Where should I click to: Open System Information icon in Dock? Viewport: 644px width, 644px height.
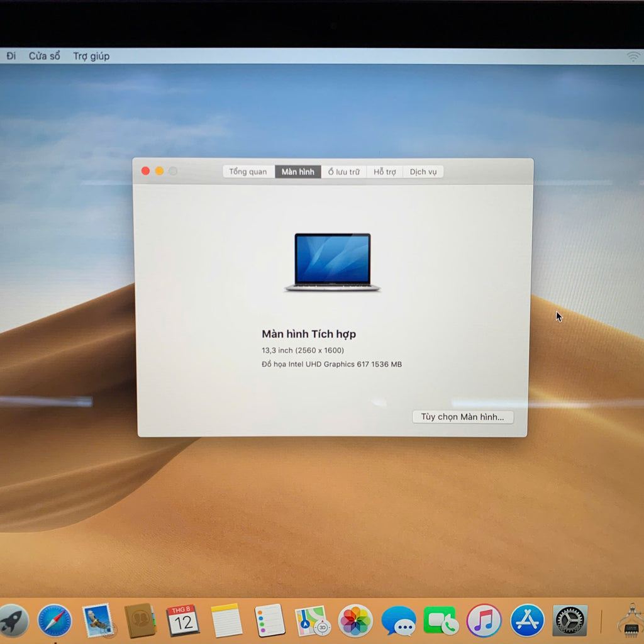(630, 621)
